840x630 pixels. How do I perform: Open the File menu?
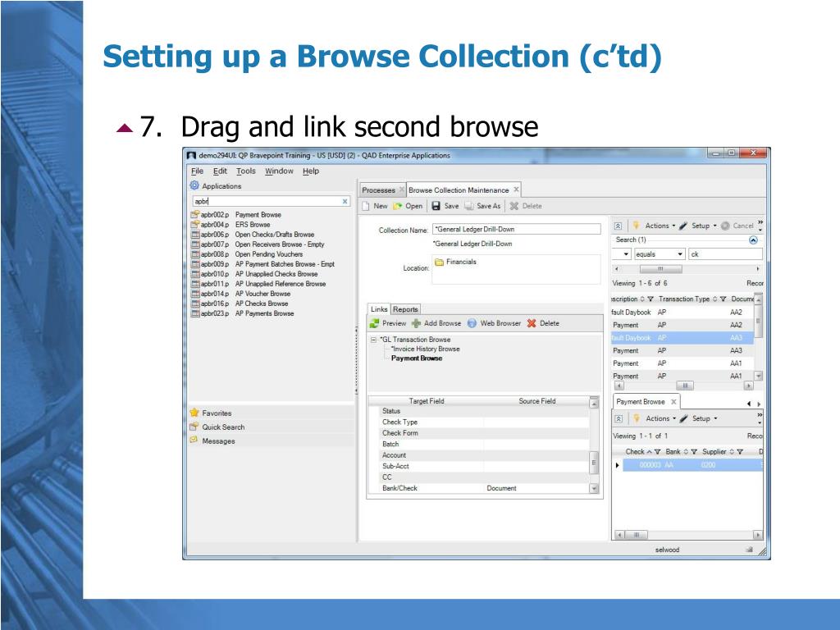point(197,171)
